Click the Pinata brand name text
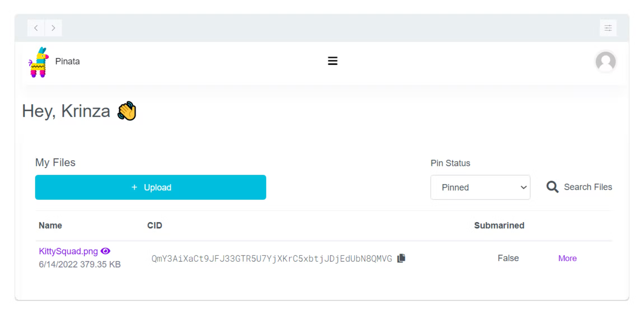644x314 pixels. click(x=67, y=61)
